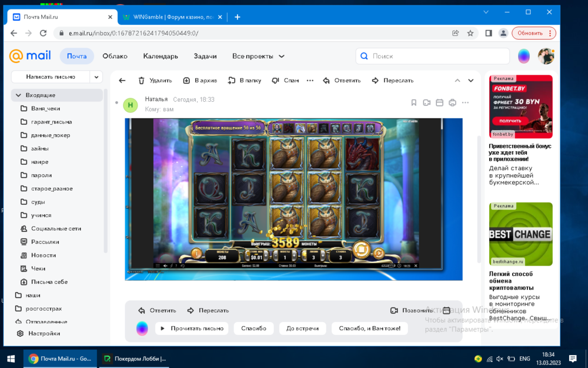588x368 pixels.
Task: Bookmark this page with Chrome star icon
Action: [470, 34]
